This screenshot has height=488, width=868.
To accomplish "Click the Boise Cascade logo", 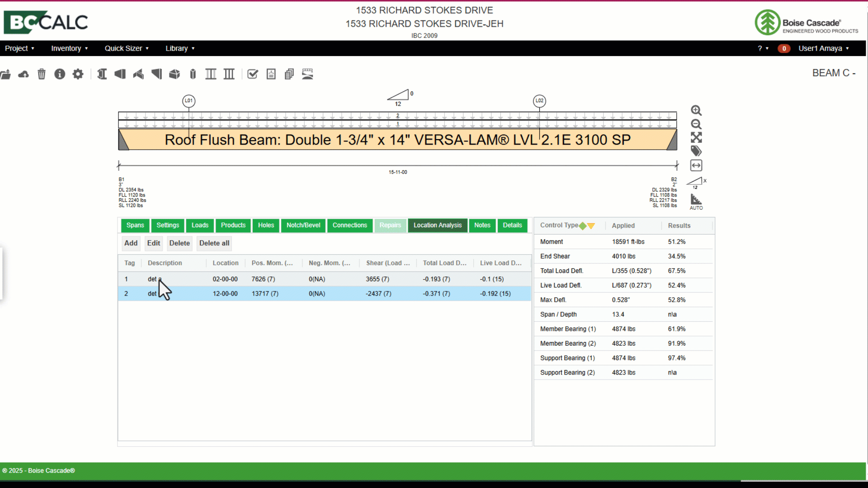I will (x=807, y=22).
